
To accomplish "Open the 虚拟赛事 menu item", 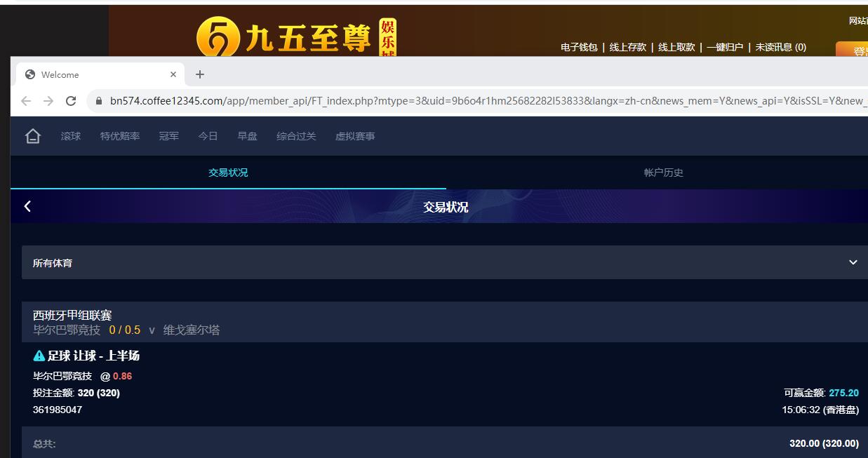I will point(355,136).
